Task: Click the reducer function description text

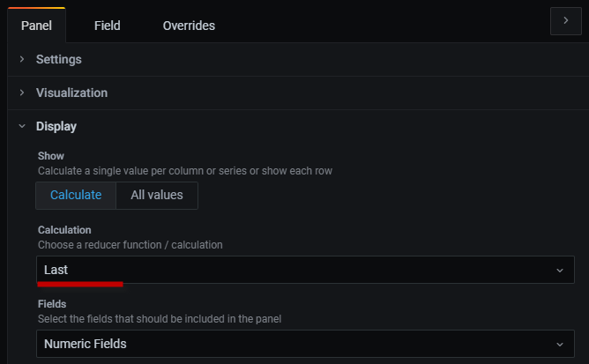Action: [x=130, y=244]
